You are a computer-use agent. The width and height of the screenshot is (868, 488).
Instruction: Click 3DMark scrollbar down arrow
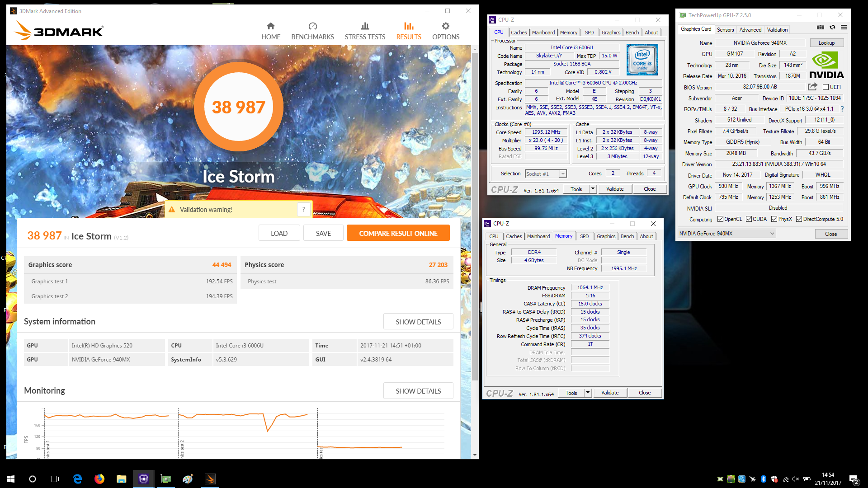click(x=475, y=455)
